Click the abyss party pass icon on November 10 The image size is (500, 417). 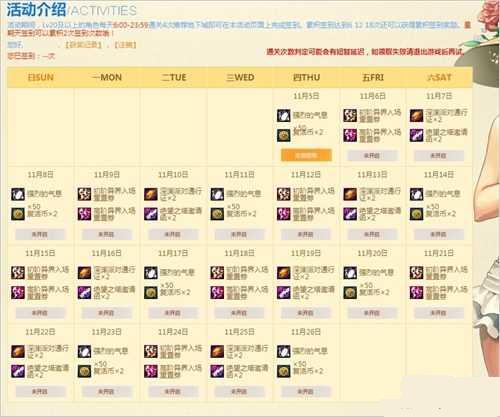[151, 194]
